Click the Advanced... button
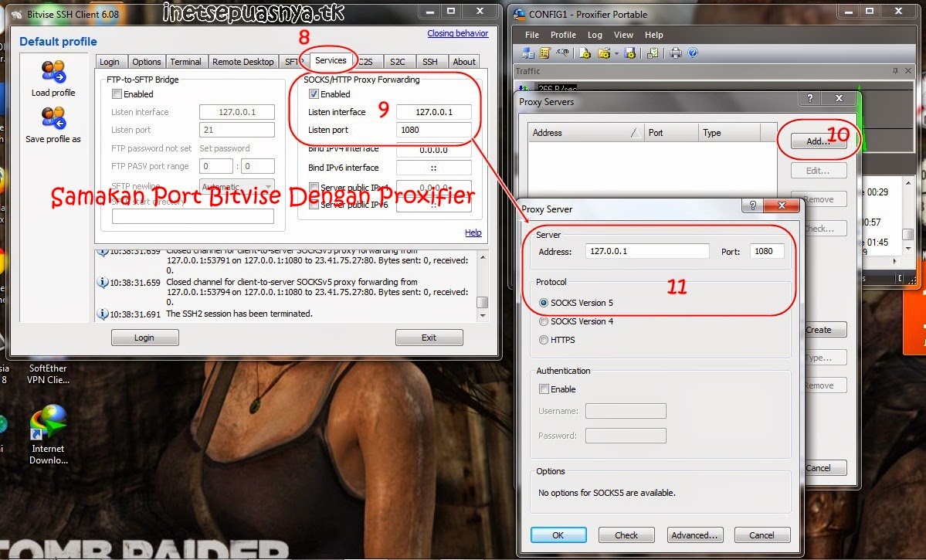Screen dimensions: 926x560 [x=694, y=535]
